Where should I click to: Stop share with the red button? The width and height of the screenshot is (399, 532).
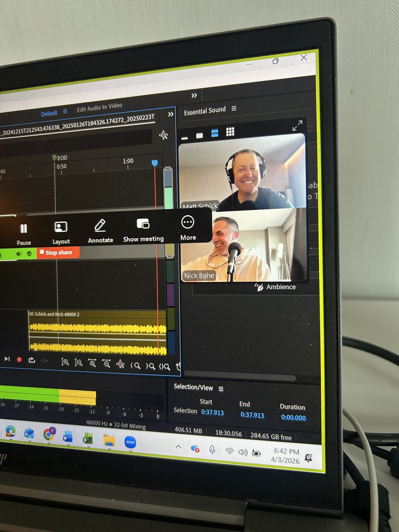coord(58,252)
